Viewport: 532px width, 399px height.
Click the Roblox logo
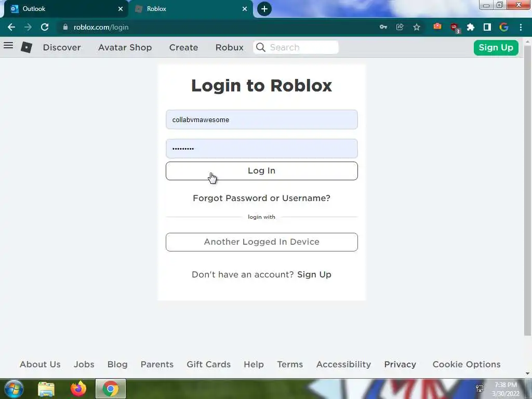tap(26, 47)
